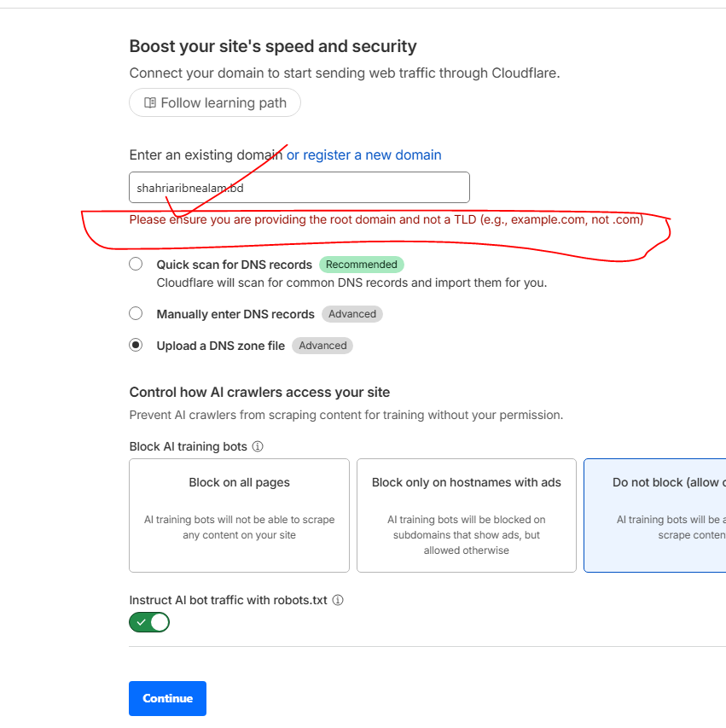Click the info icon beside Block AI training bots
The height and width of the screenshot is (728, 726).
tap(258, 446)
